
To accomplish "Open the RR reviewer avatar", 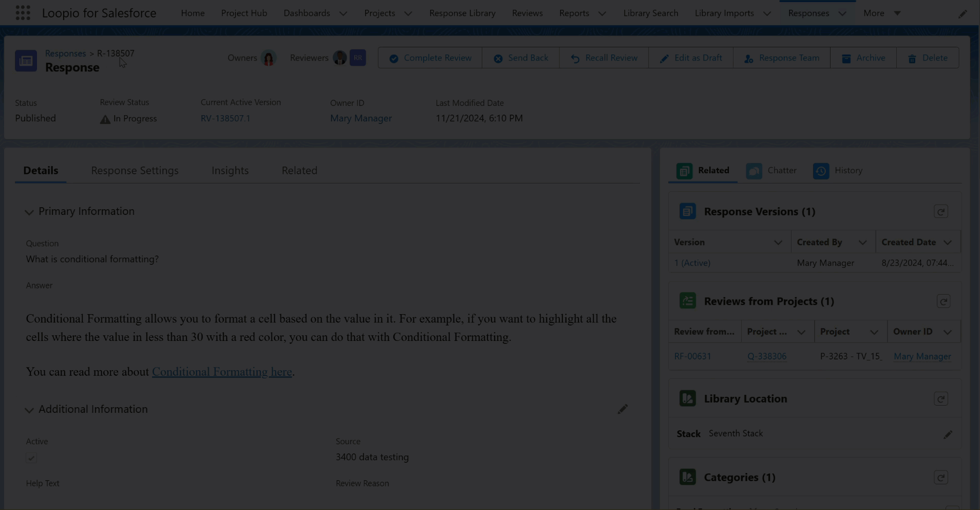I will click(x=358, y=58).
